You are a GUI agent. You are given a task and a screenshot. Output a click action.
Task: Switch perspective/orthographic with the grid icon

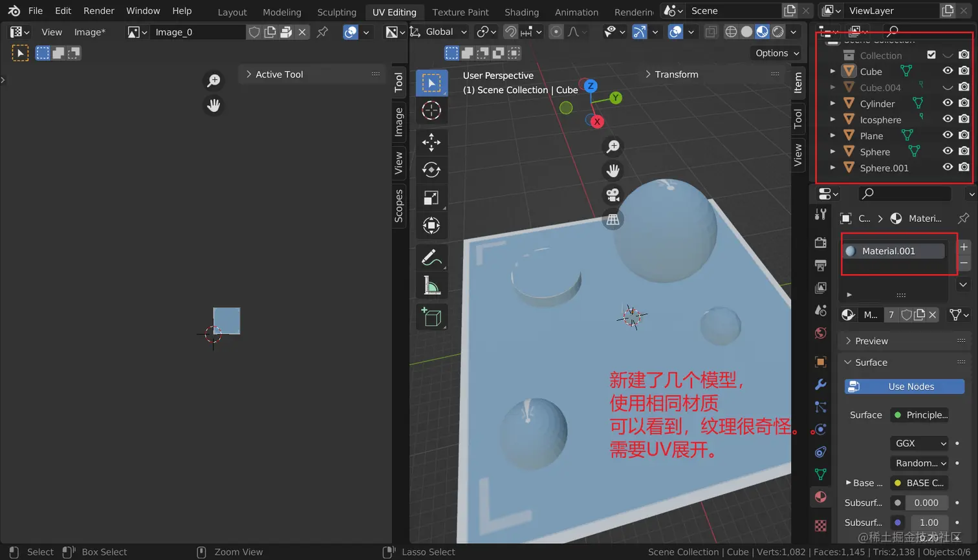point(613,219)
